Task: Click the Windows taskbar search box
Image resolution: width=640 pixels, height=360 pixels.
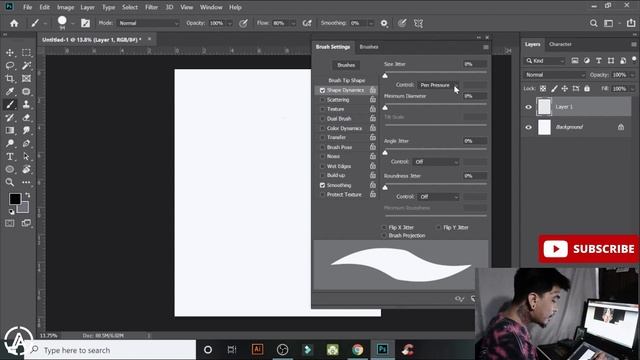Action: (110, 350)
